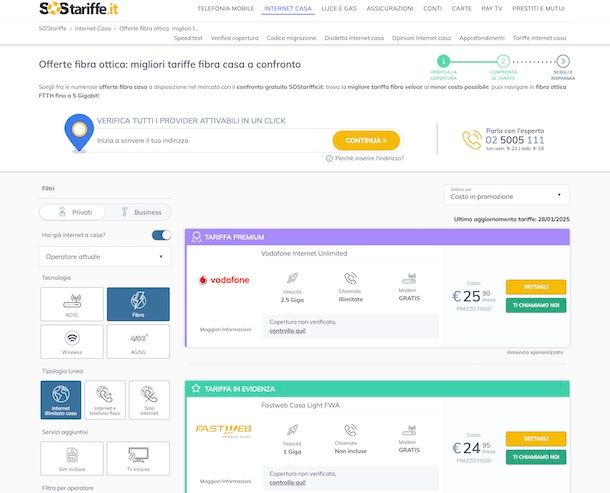Open the Opinioni Internet casa link
The height and width of the screenshot is (493, 610).
pos(421,38)
